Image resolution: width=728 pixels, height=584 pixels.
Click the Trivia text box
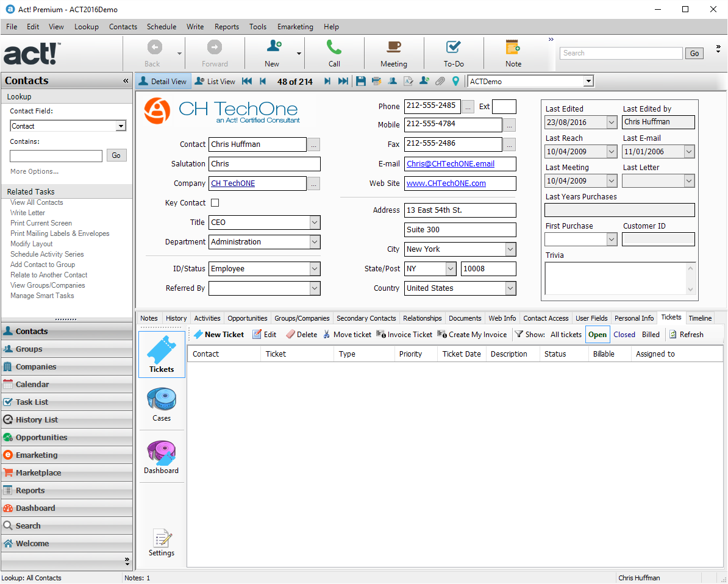(x=615, y=279)
